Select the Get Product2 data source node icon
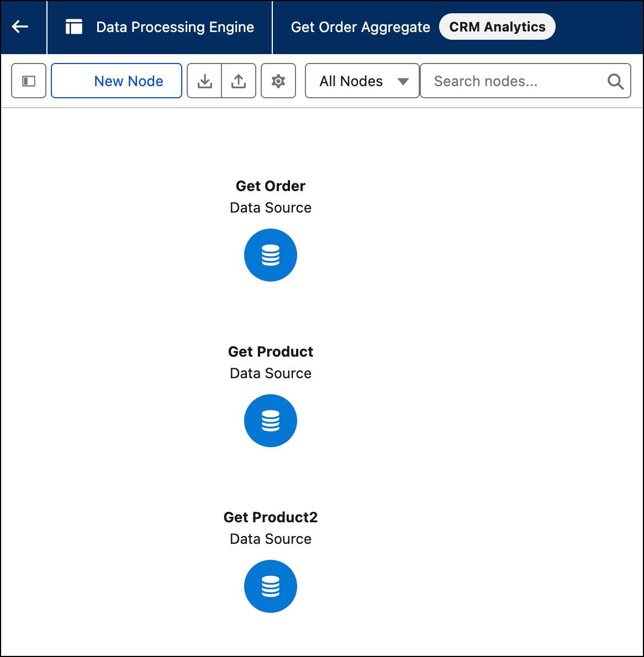 [271, 586]
